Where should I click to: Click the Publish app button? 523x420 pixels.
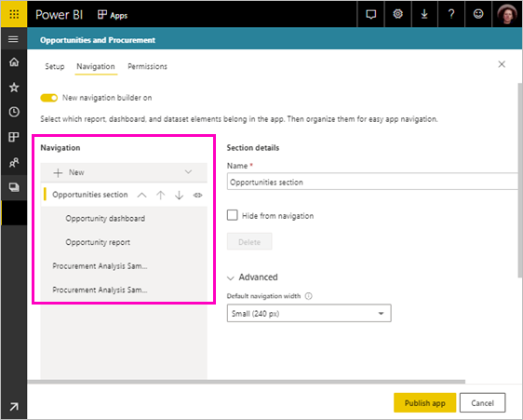pos(424,403)
